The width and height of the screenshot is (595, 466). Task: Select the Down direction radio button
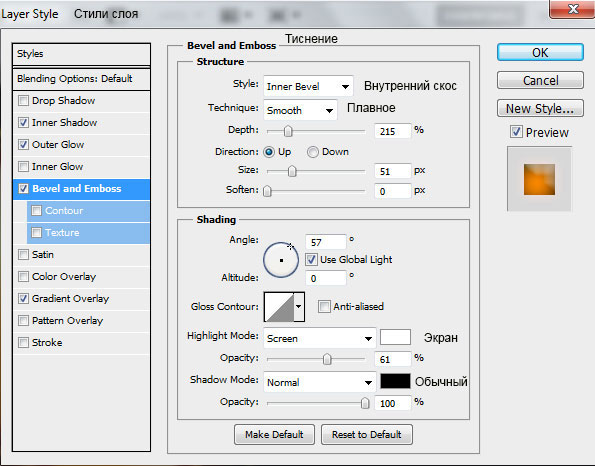click(313, 152)
